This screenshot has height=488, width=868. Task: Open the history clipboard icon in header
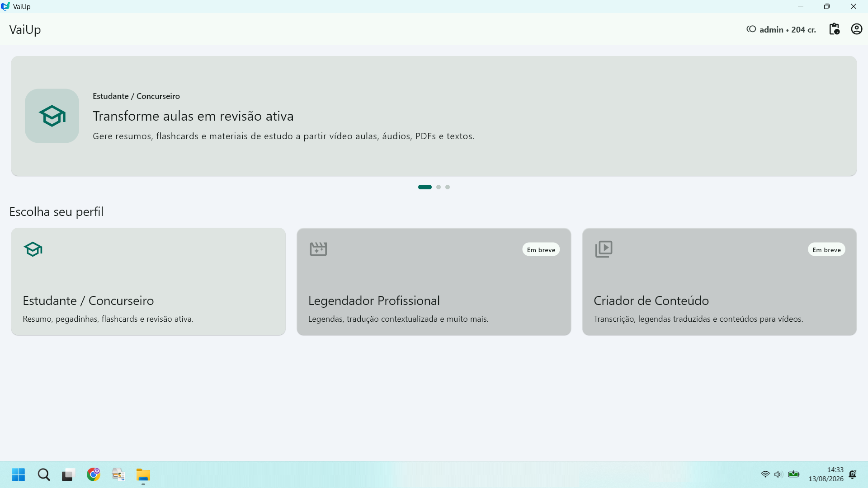click(834, 29)
